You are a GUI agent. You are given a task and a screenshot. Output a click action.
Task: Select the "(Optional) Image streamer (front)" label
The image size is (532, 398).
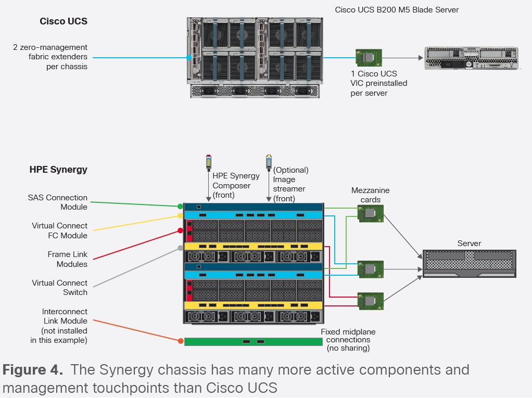tap(291, 184)
